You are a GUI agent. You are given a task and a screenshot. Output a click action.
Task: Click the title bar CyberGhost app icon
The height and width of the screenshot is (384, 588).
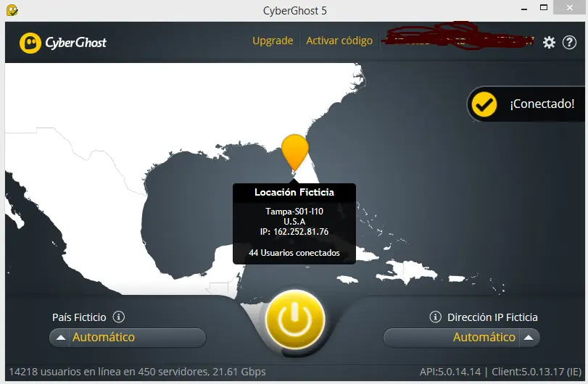pyautogui.click(x=12, y=10)
